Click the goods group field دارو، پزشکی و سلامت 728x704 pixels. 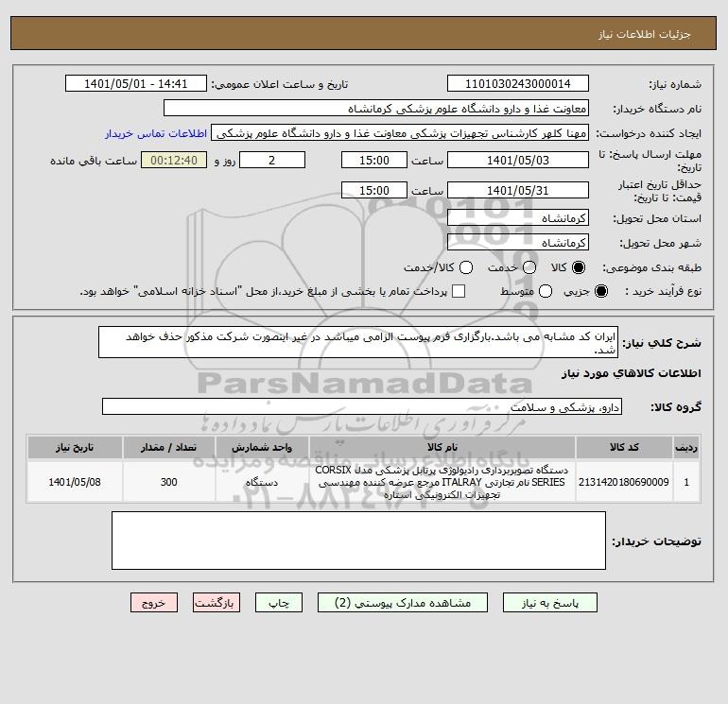(362, 407)
